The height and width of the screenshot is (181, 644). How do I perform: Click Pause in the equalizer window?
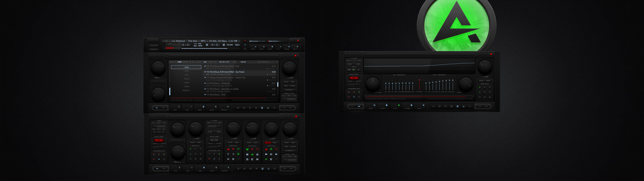[408, 106]
